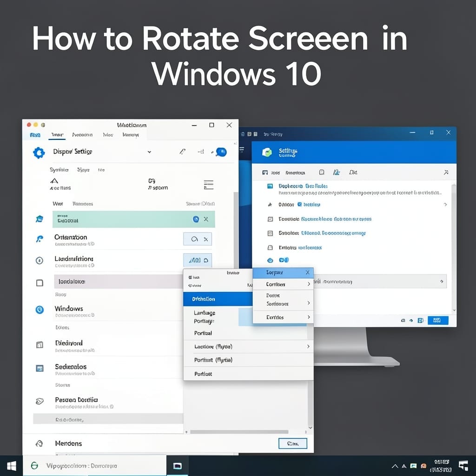Click the horizontal scrollbar at bottom of left window

[x=239, y=432]
